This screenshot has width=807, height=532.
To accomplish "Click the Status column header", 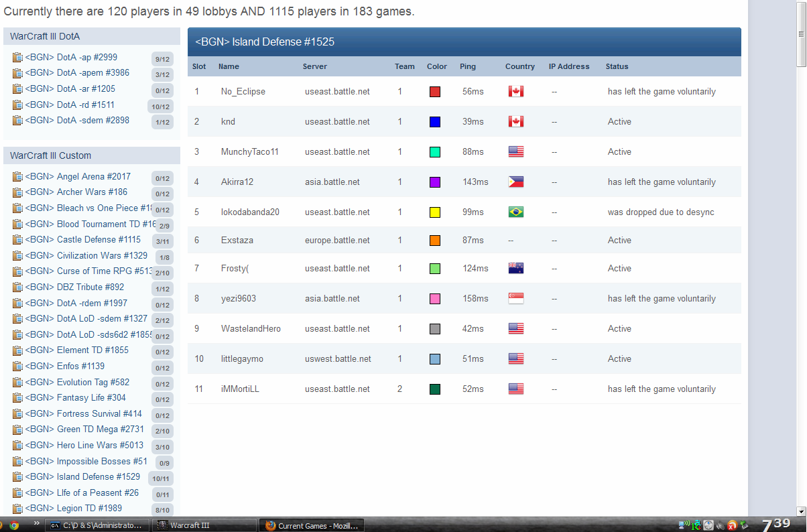I will click(617, 66).
